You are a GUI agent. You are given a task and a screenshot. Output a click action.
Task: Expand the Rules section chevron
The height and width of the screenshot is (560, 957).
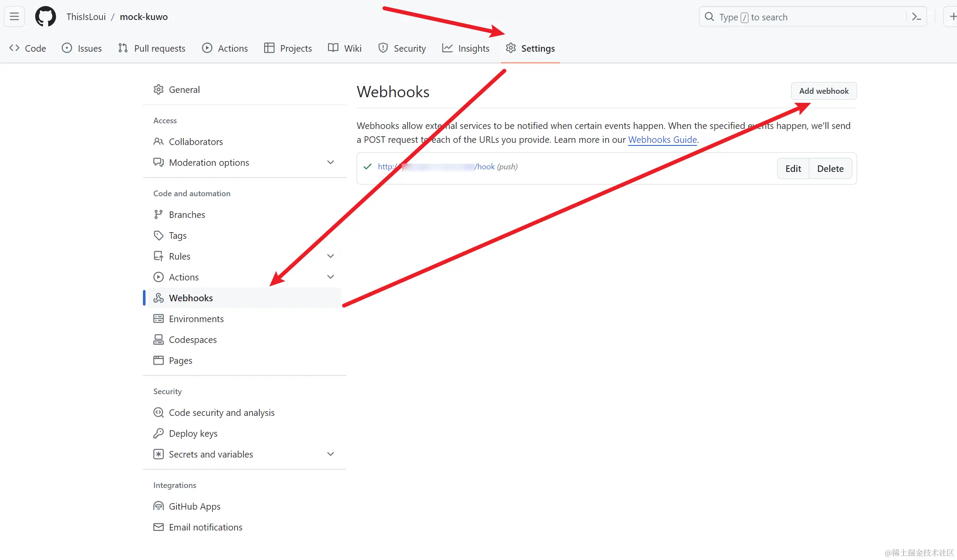[x=330, y=256]
